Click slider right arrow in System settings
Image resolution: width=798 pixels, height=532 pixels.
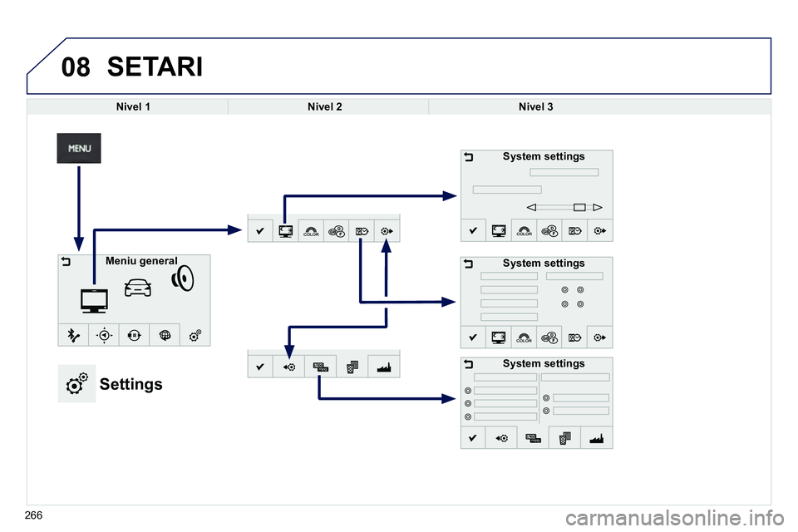598,207
